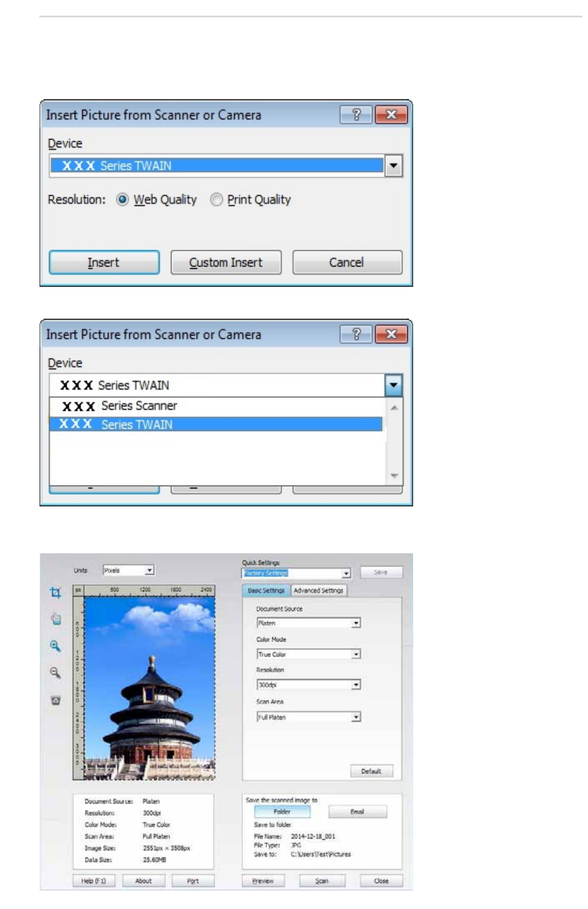Click the zoom in magnifier icon
Viewport: 588px width, 909px height.
pyautogui.click(x=55, y=645)
